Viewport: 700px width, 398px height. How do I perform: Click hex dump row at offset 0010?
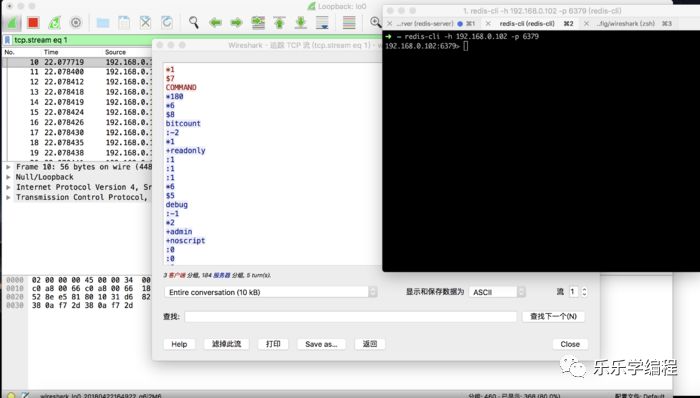78,289
